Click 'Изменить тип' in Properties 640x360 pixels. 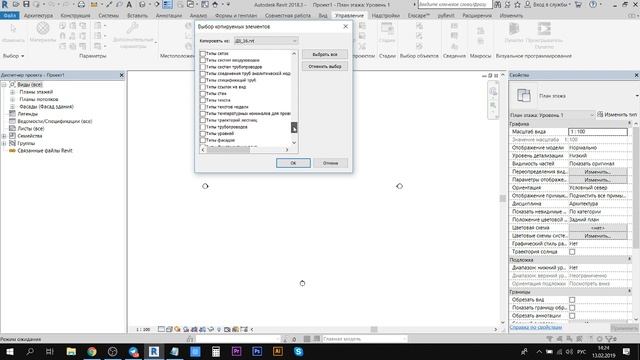click(x=617, y=115)
